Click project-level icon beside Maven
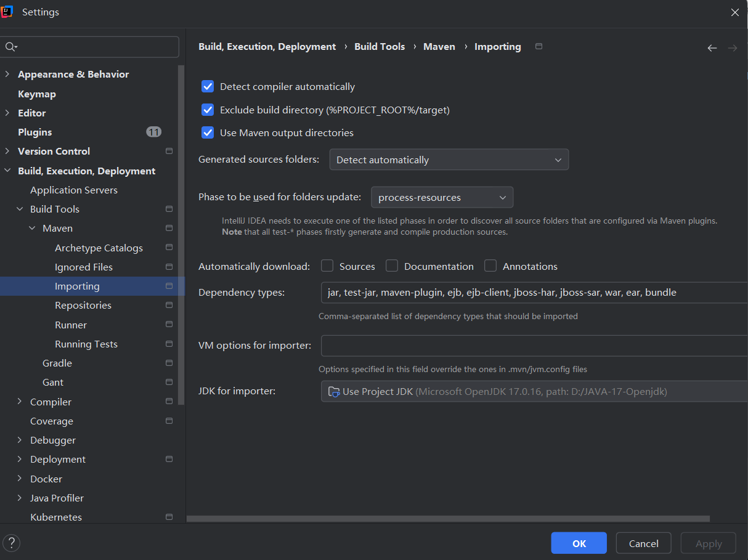Image resolution: width=748 pixels, height=560 pixels. point(169,228)
